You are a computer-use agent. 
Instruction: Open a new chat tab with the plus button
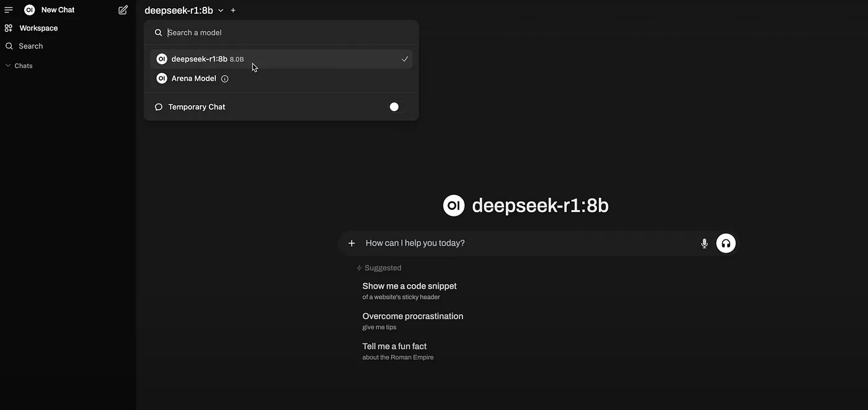pos(232,10)
